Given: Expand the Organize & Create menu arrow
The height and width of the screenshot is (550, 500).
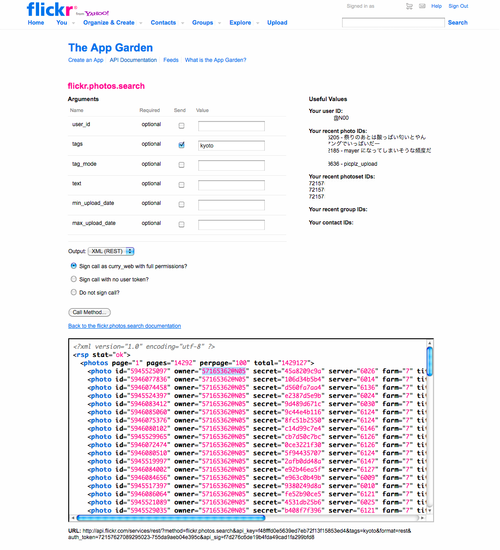Looking at the screenshot, I should pyautogui.click(x=141, y=23).
